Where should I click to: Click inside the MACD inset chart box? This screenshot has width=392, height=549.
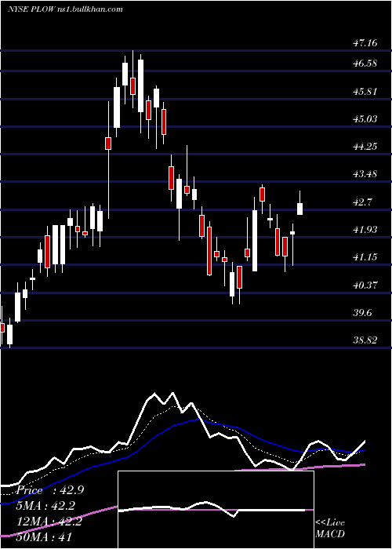coord(216,510)
